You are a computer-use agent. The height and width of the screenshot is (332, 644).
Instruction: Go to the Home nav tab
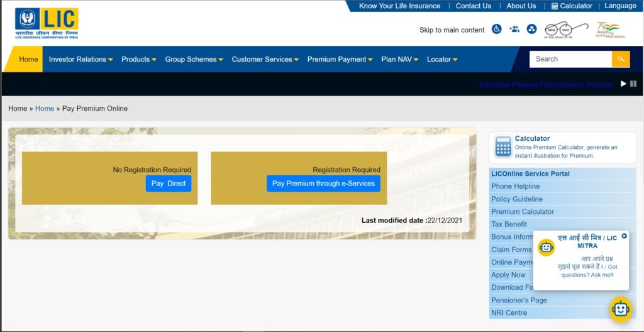tap(28, 59)
